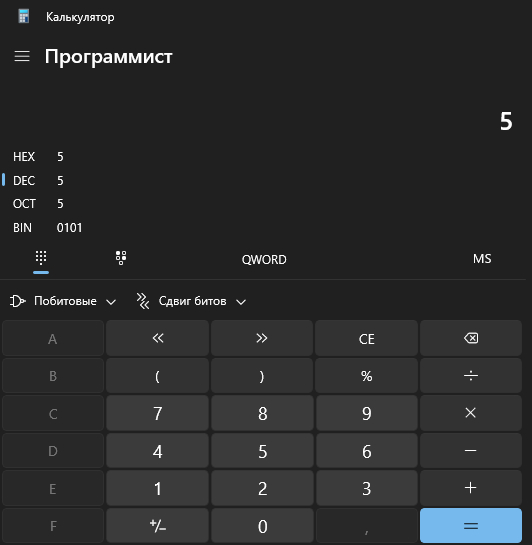Cycle the QWORD data size

pos(264,259)
